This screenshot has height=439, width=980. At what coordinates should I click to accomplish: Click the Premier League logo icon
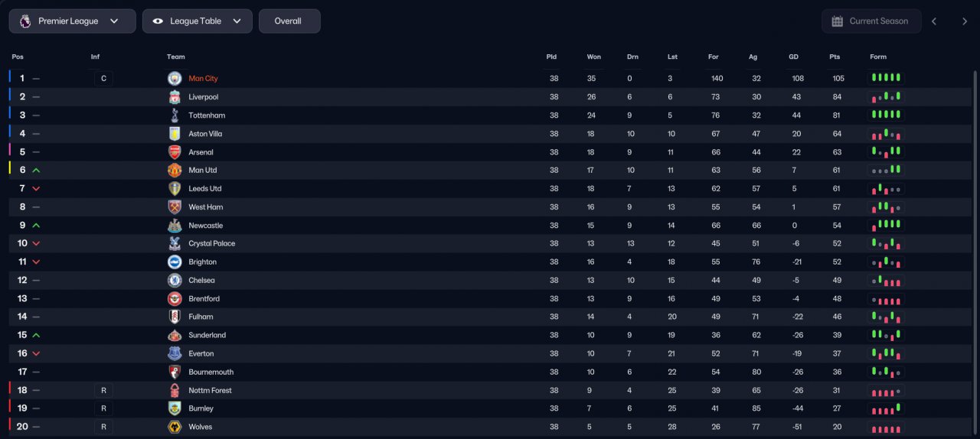tap(25, 21)
